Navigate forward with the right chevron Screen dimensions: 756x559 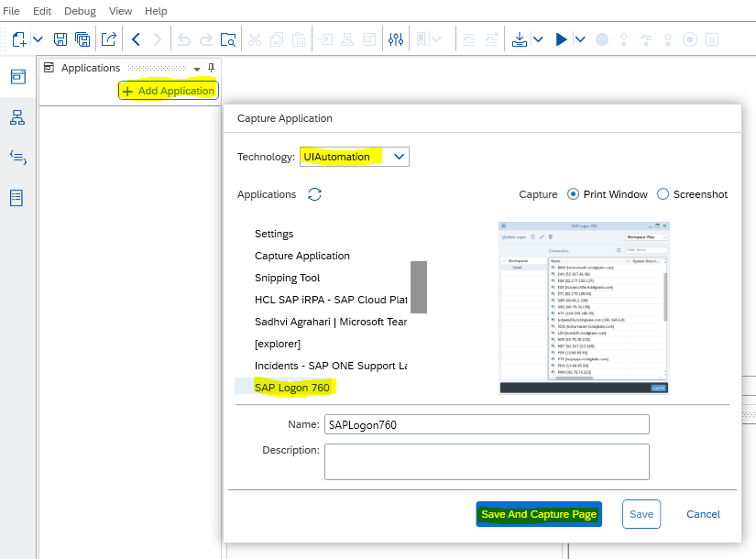coord(158,39)
